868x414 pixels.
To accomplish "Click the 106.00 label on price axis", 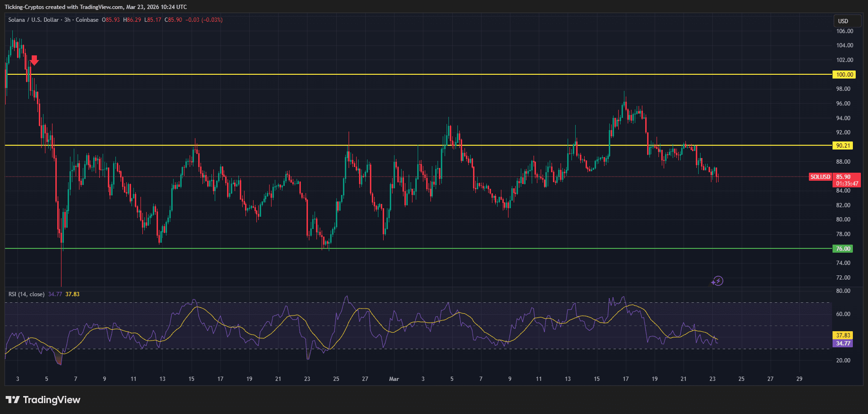I will [x=844, y=31].
